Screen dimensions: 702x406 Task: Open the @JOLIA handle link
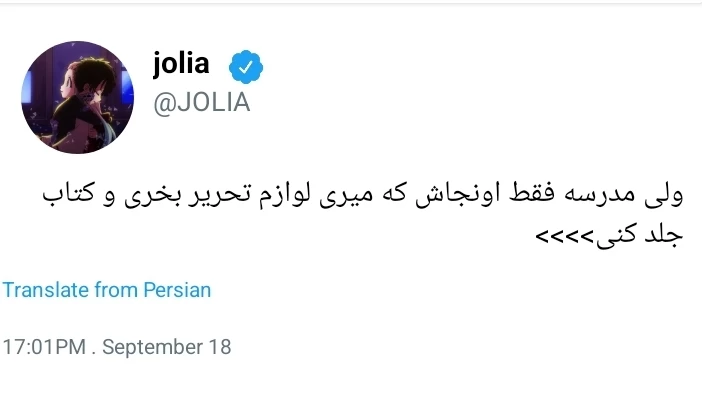201,103
